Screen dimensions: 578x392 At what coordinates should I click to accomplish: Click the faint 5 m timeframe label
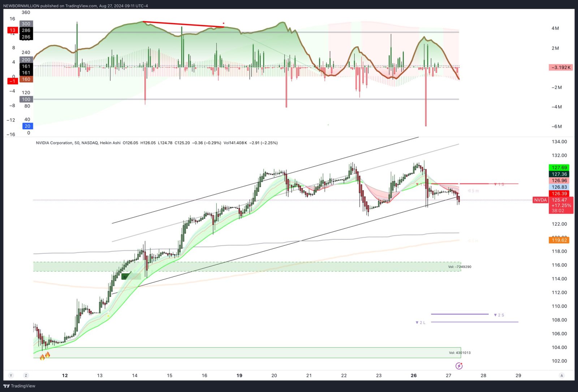pyautogui.click(x=473, y=191)
